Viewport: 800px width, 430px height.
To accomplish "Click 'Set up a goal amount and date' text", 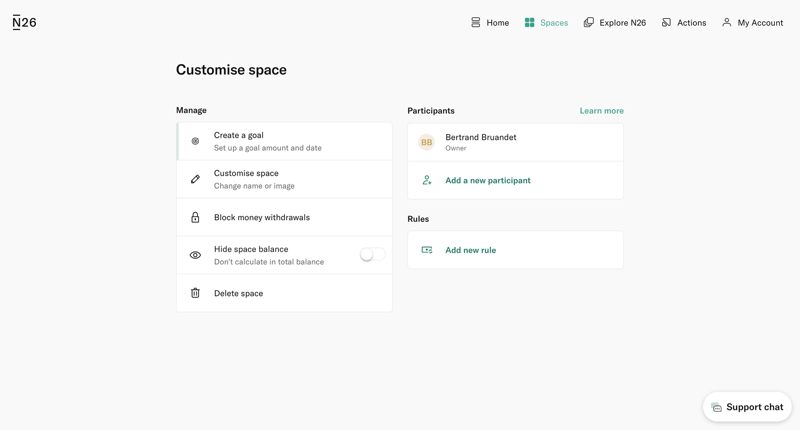I will [267, 148].
